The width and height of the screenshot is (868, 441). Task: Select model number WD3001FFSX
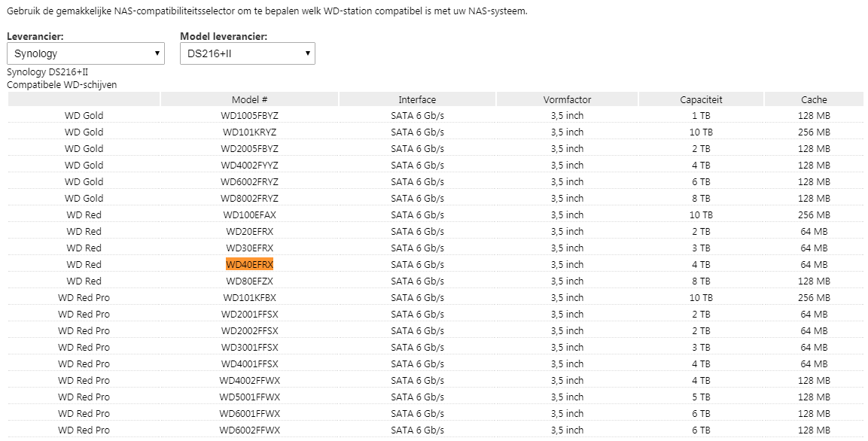click(x=249, y=347)
